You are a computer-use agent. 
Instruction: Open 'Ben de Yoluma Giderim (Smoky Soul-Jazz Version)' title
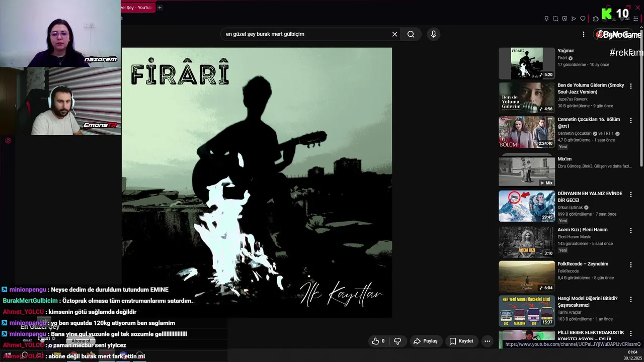point(591,88)
